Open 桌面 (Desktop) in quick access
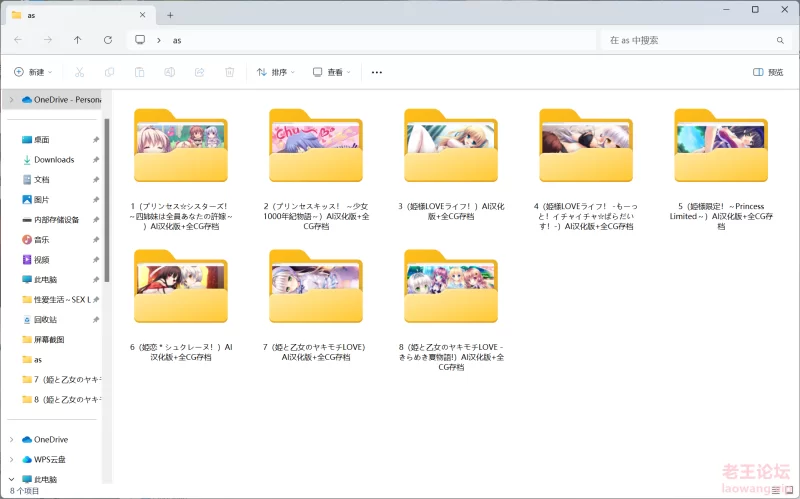Image resolution: width=800 pixels, height=499 pixels. (36, 139)
